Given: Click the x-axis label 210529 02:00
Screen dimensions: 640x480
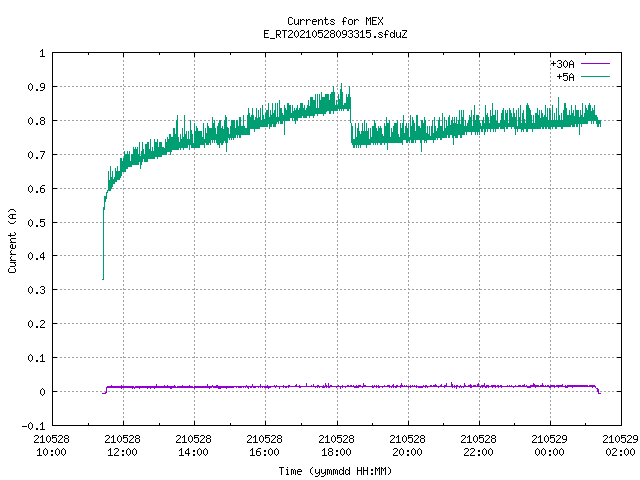Looking at the screenshot, I should tap(620, 446).
